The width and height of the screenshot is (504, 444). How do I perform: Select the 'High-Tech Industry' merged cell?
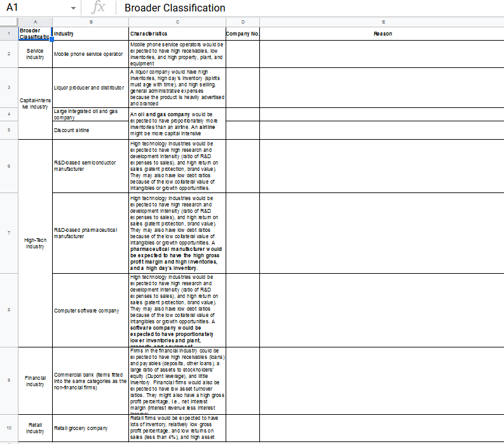[36, 243]
